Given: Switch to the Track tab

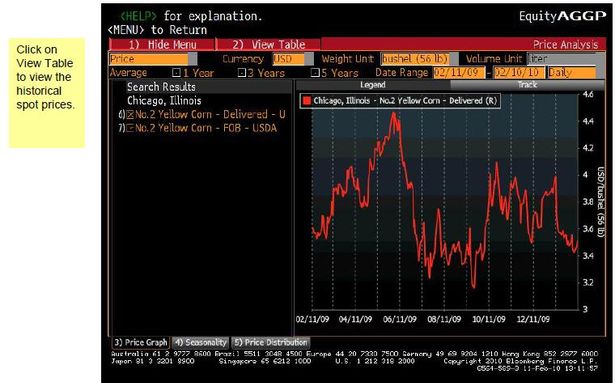Looking at the screenshot, I should pos(527,85).
